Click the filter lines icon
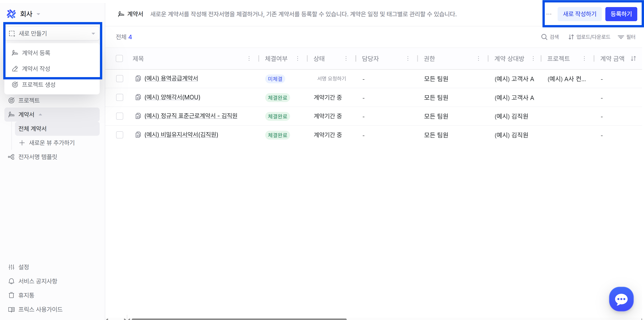Screen dimensions: 644x320 point(621,37)
